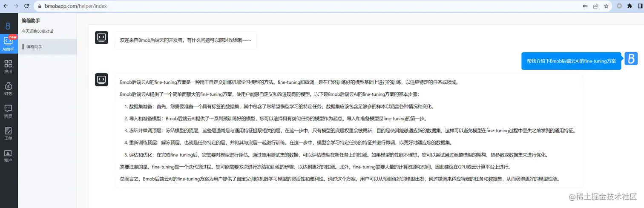The image size is (644, 208).
Task: Click the 数据集准备 list item
Action: click(279, 106)
